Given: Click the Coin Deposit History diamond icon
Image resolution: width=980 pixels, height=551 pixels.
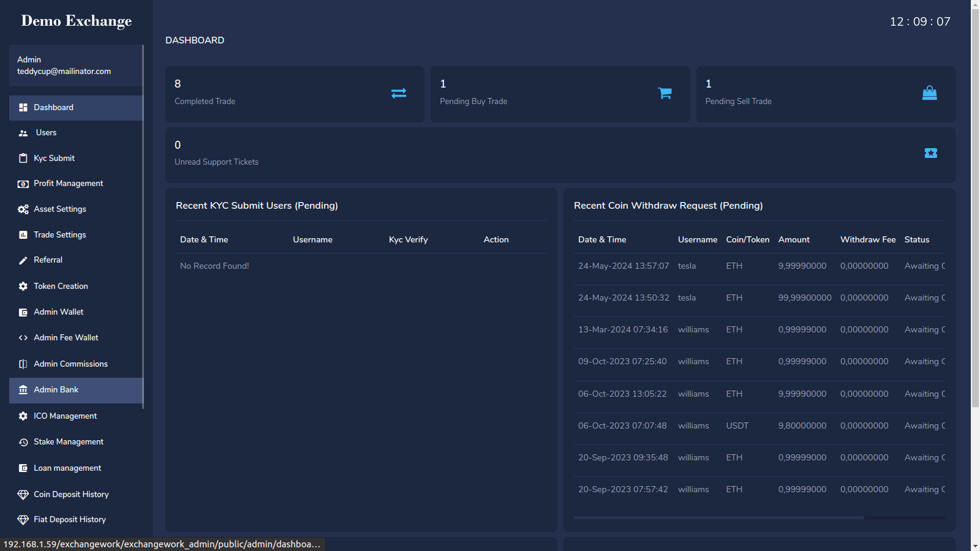Looking at the screenshot, I should coord(23,495).
